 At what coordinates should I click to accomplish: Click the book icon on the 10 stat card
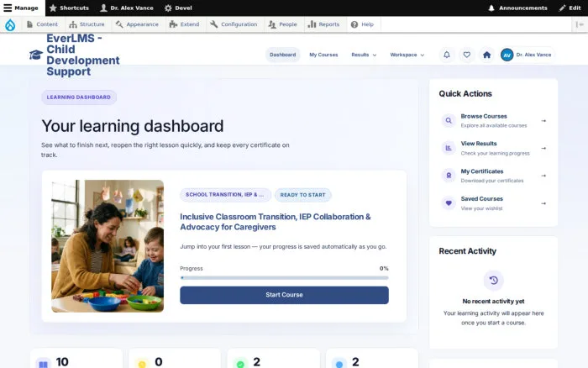click(44, 364)
